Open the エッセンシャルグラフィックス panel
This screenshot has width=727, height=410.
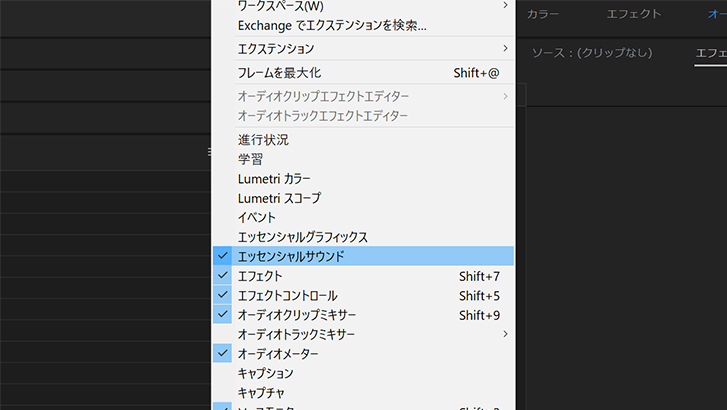[x=363, y=237]
